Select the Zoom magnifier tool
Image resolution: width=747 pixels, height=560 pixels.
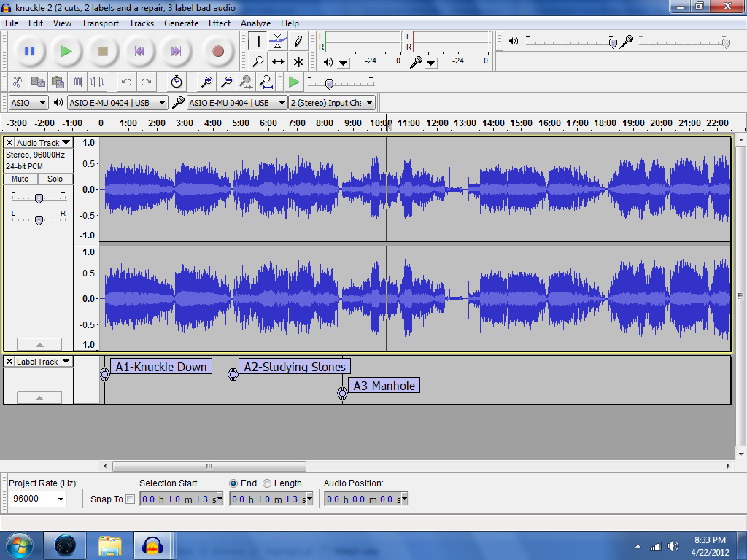[258, 61]
